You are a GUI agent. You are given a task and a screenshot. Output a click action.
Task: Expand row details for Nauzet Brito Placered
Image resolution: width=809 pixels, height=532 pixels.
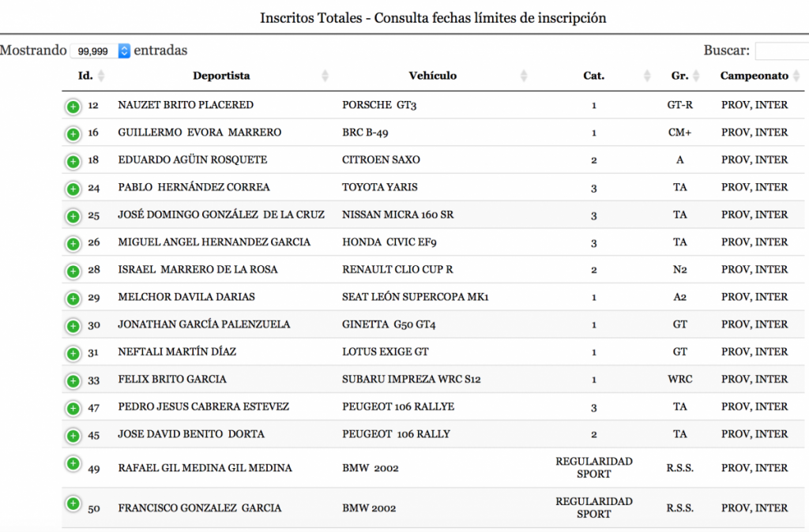tap(73, 107)
